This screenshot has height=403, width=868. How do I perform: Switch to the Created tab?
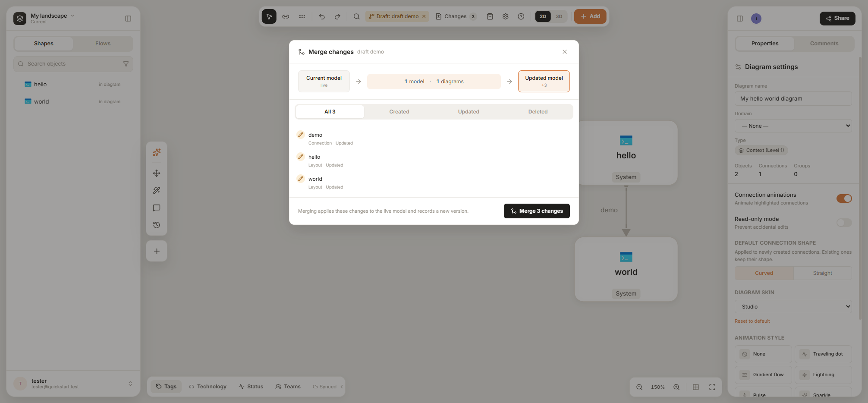point(399,112)
